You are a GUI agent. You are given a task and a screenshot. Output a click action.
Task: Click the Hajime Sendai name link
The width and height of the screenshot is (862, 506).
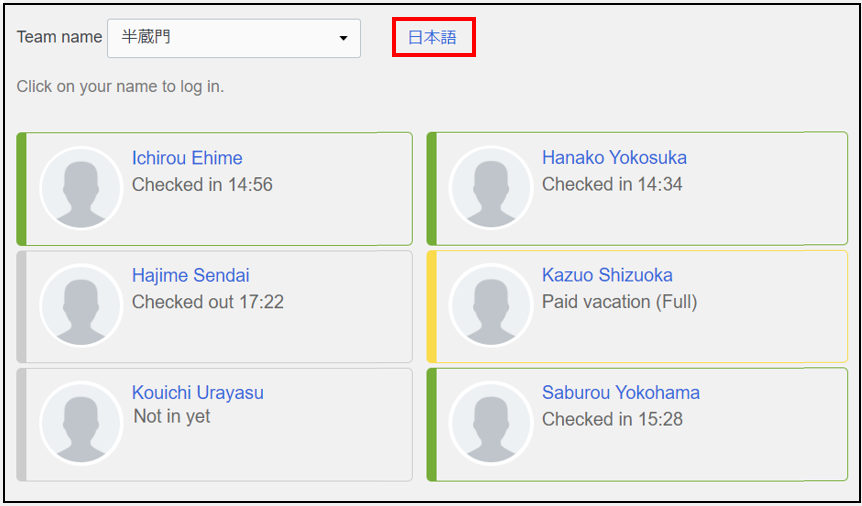point(191,275)
